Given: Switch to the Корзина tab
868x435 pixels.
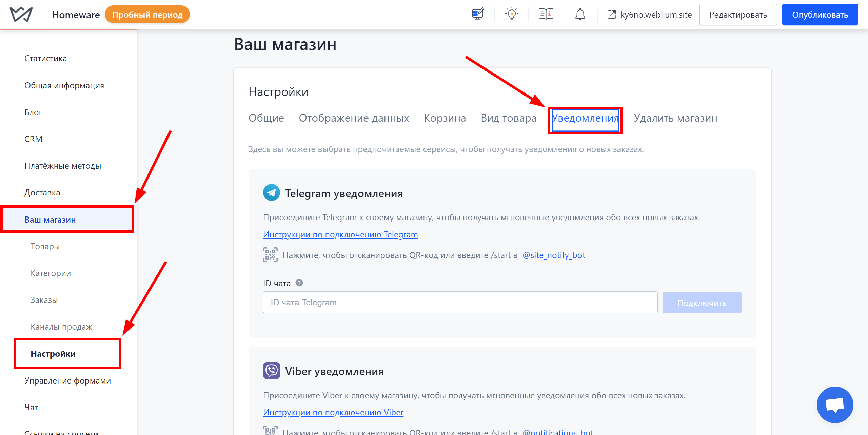Looking at the screenshot, I should tap(445, 118).
